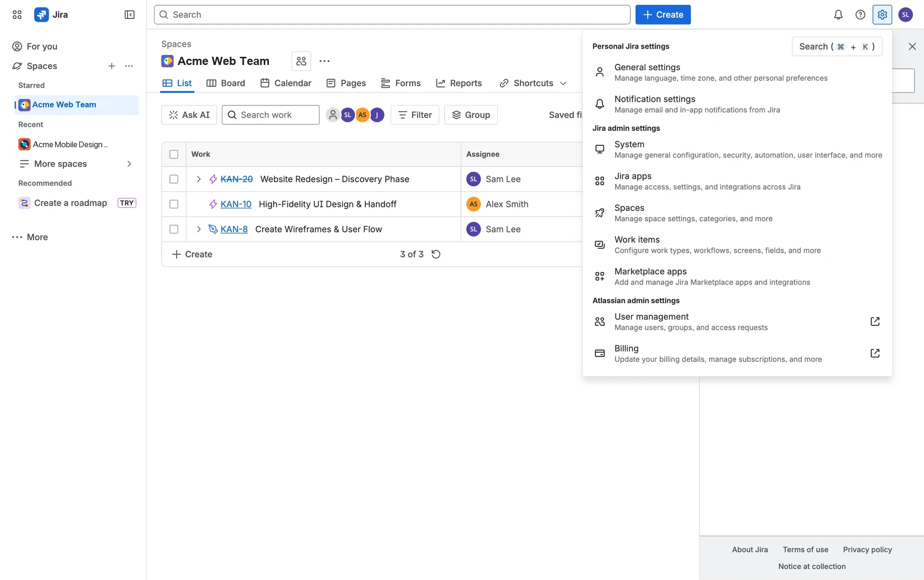Image resolution: width=924 pixels, height=580 pixels.
Task: Expand More in the sidebar
Action: tap(30, 237)
